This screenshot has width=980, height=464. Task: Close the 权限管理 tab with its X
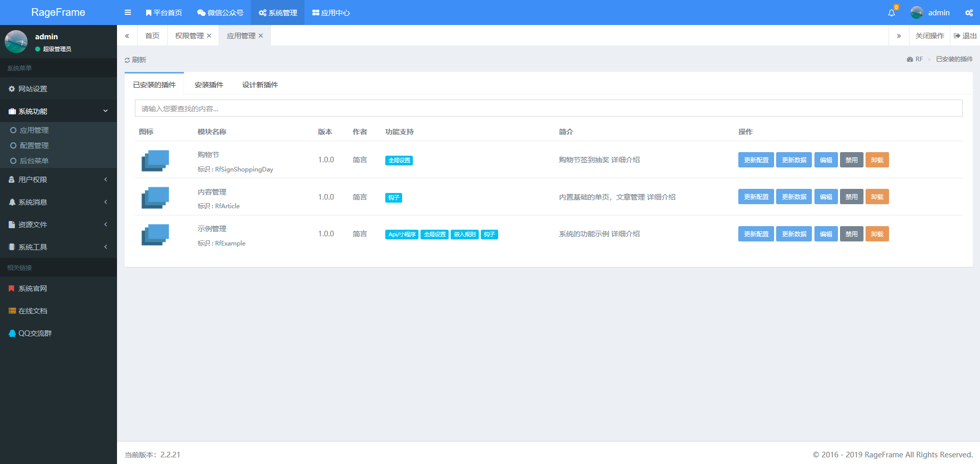click(x=209, y=36)
